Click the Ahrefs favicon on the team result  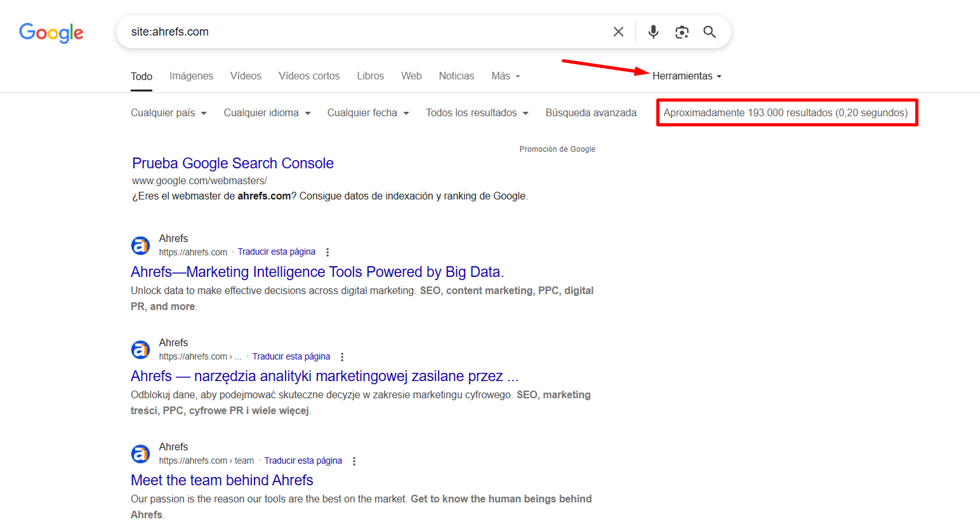tap(140, 454)
